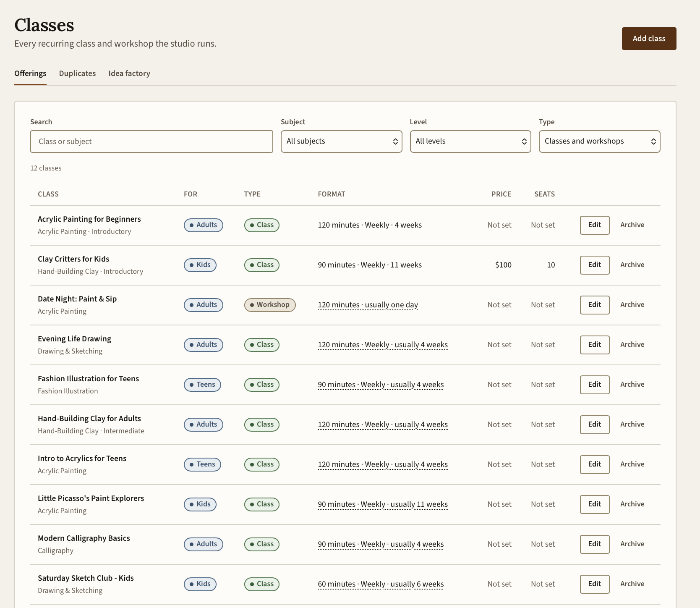Screen dimensions: 700x608
Task: Archive Intro to Acrylics for Teens
Action: 632,464
